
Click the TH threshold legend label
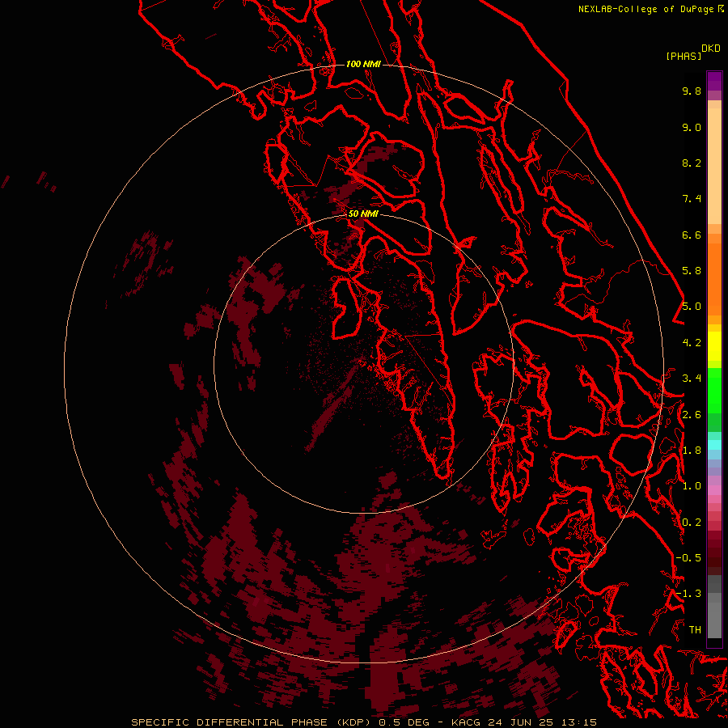[695, 630]
